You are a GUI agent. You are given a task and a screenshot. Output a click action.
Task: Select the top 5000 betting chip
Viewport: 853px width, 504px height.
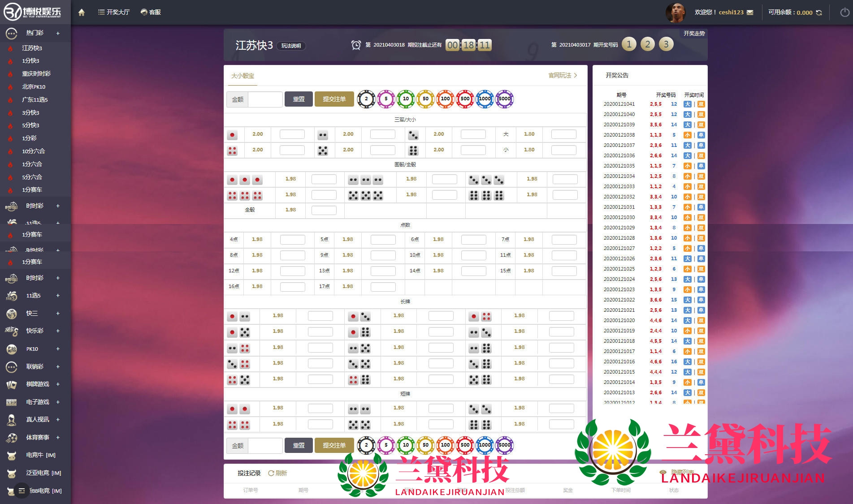pos(504,99)
